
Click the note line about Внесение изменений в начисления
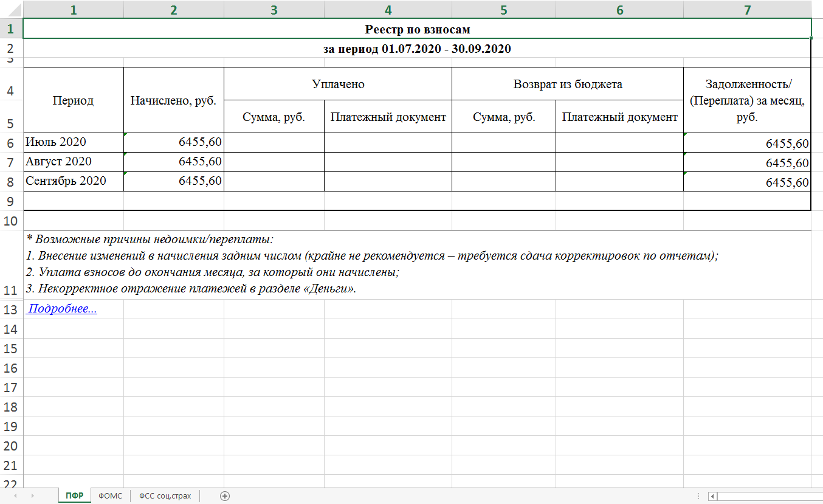coord(372,256)
